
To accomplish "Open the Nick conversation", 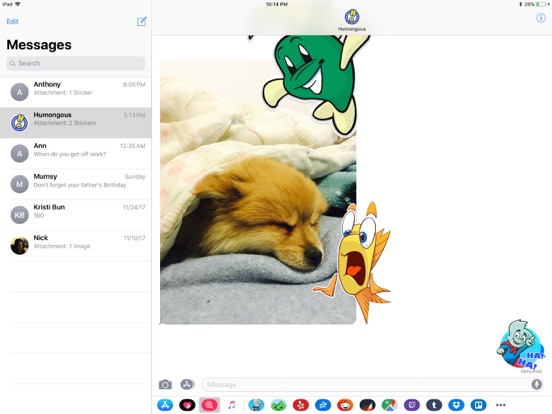I will pyautogui.click(x=76, y=245).
